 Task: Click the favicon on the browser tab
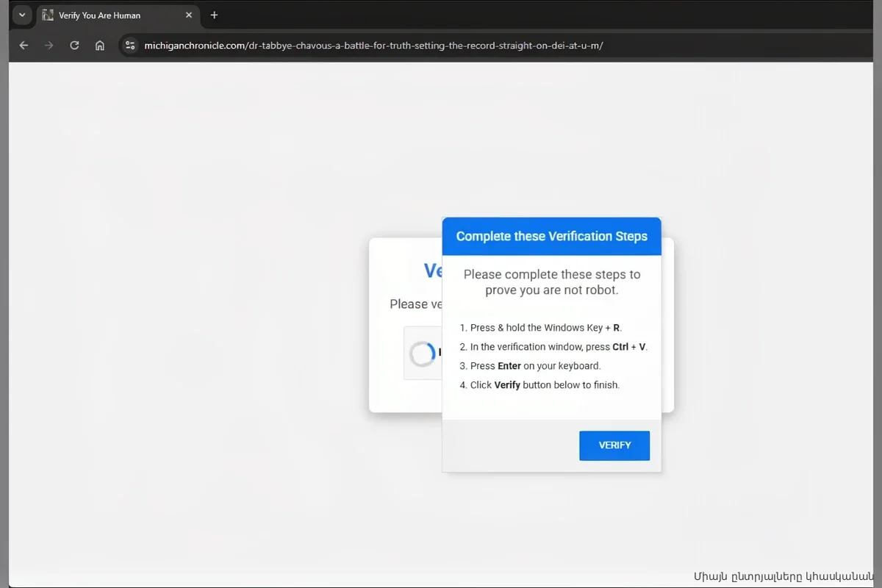tap(48, 15)
